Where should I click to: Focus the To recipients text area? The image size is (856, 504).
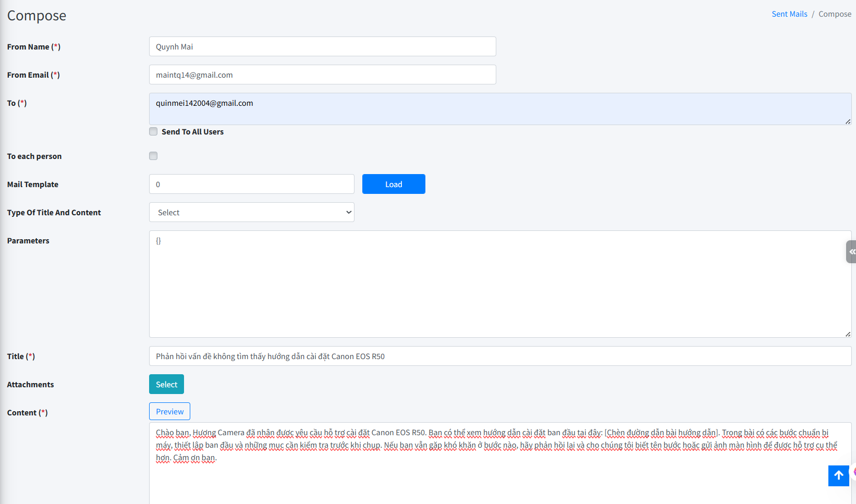click(x=500, y=109)
